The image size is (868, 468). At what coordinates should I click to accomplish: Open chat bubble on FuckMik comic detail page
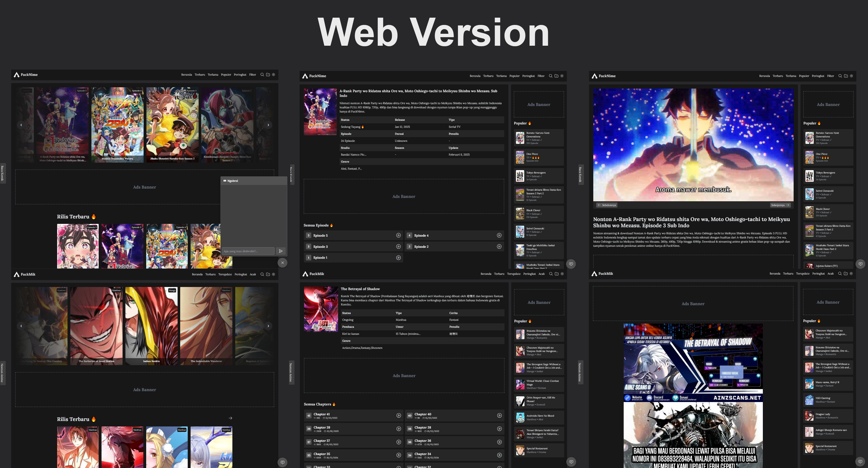tap(571, 462)
